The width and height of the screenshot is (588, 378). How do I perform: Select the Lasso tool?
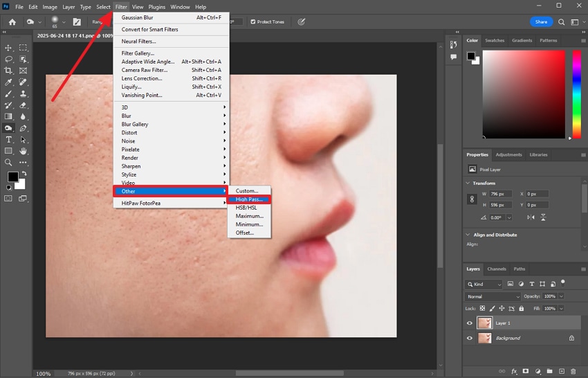point(8,60)
